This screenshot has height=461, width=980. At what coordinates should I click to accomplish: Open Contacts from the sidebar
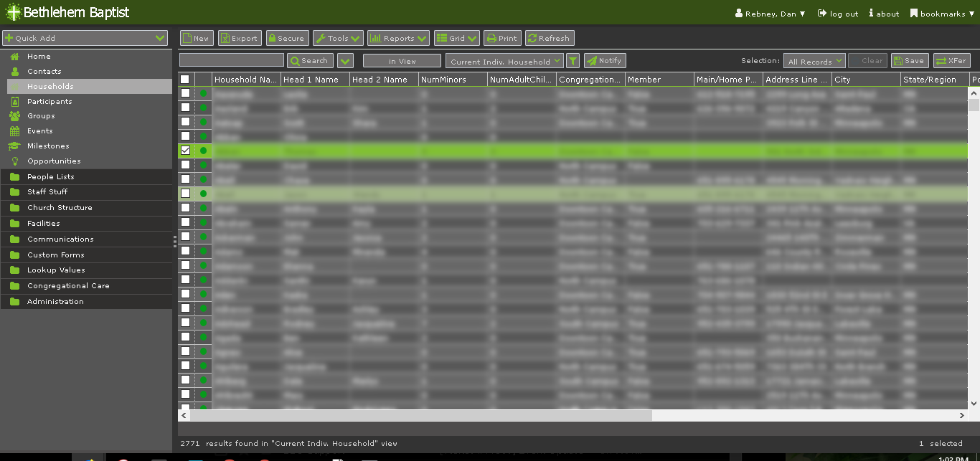tap(44, 71)
